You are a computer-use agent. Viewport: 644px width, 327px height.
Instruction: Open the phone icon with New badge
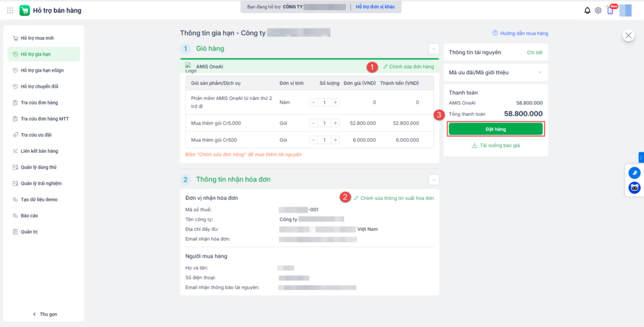point(610,10)
